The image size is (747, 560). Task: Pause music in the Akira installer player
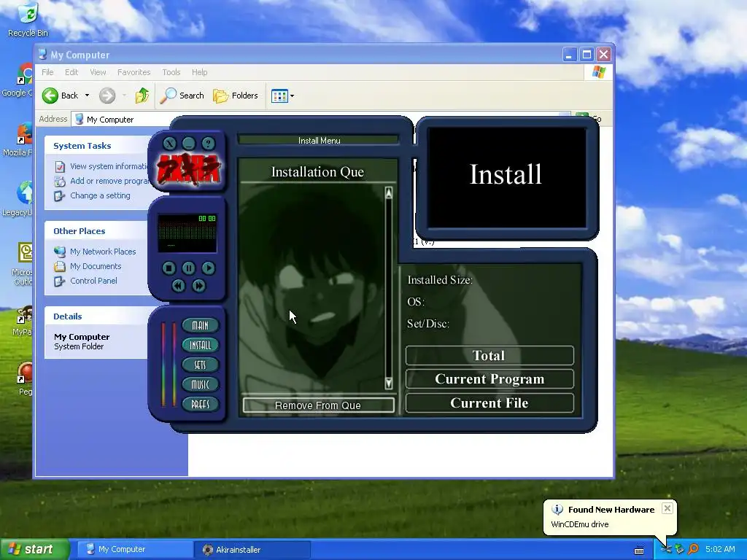pos(189,268)
